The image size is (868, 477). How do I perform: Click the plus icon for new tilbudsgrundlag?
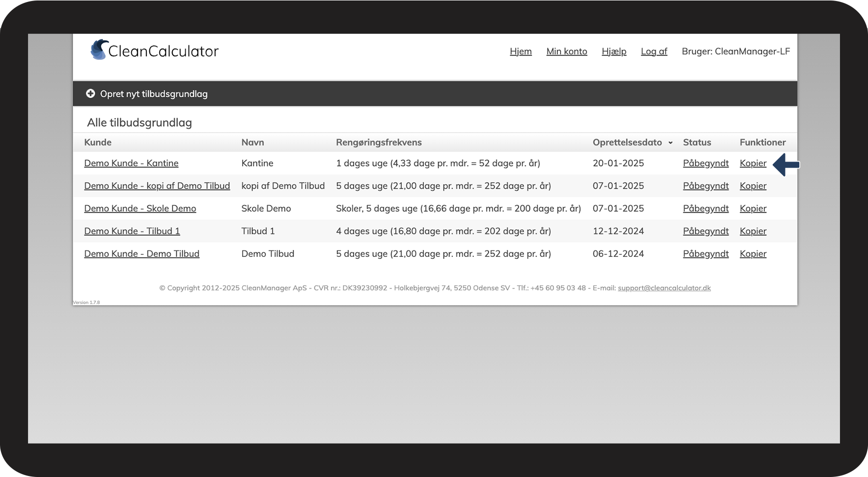click(90, 93)
